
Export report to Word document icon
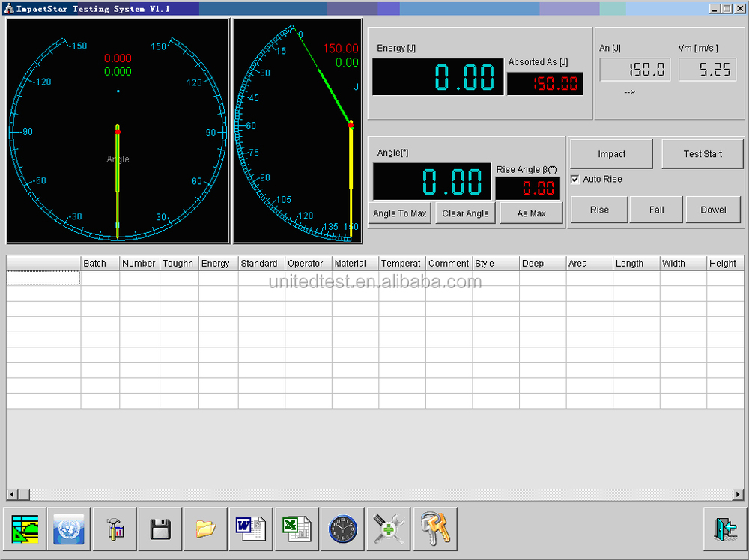pyautogui.click(x=251, y=529)
